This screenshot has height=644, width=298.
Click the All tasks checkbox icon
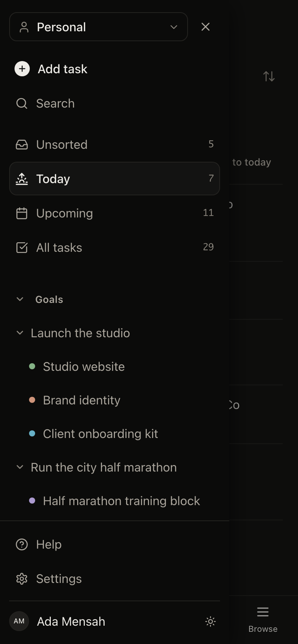pyautogui.click(x=22, y=248)
